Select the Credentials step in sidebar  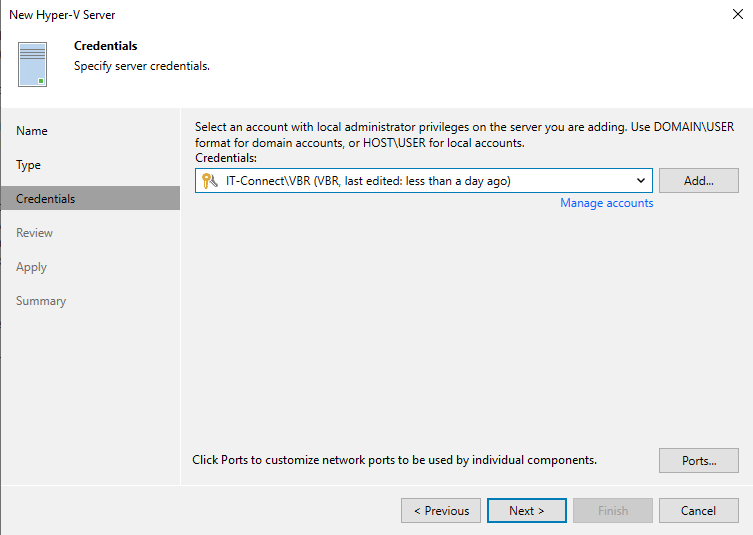pos(46,199)
